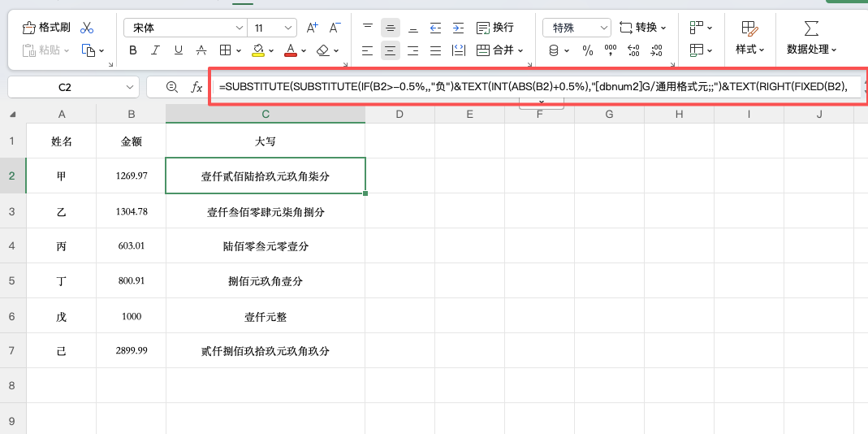868x434 pixels.
Task: Align cell content to top
Action: pyautogui.click(x=368, y=28)
